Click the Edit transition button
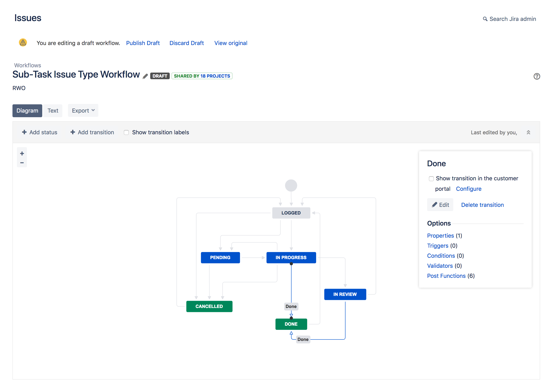553x392 pixels. coord(440,205)
